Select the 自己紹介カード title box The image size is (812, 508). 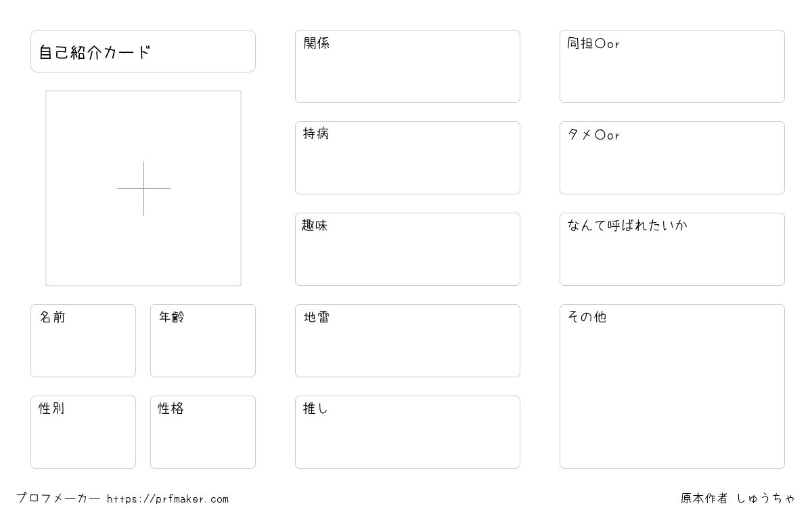tap(143, 51)
